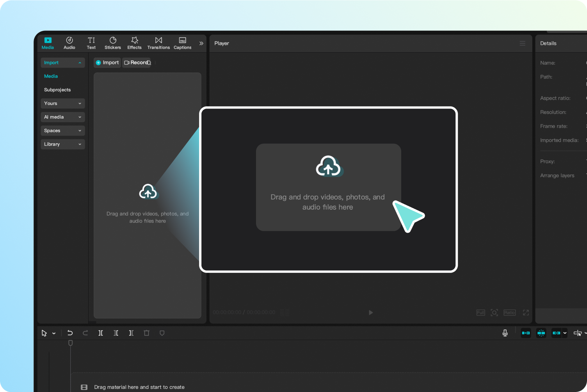Click the "Arrange layers" label
The height and width of the screenshot is (392, 587).
[x=557, y=176]
